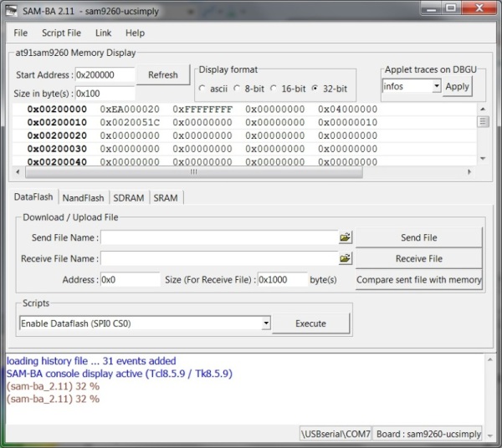Click memory value 0xEA000020
Screen dimensions: 502x448
(130, 109)
